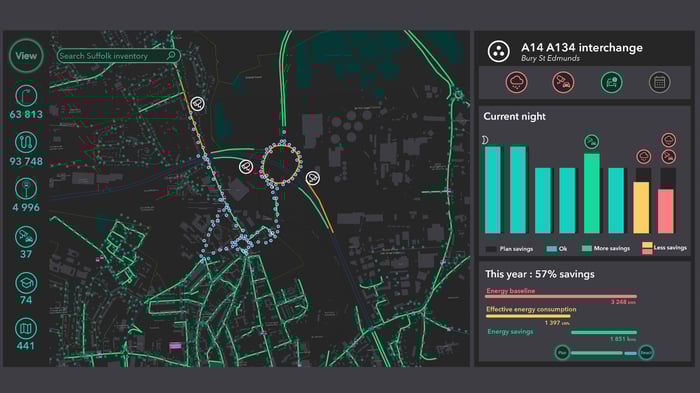Click the This year : 57% savings heading
This screenshot has height=393, width=700.
[x=540, y=274]
